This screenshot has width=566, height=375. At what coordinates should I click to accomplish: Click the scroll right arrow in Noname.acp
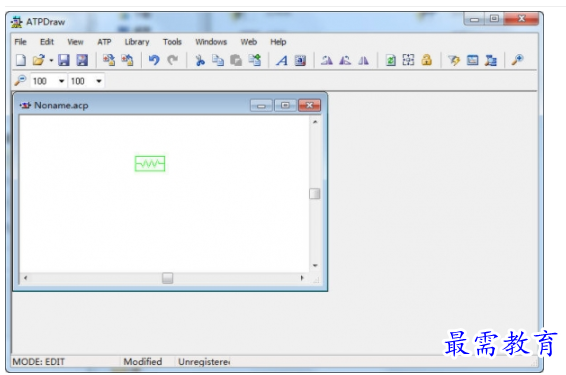tap(302, 278)
